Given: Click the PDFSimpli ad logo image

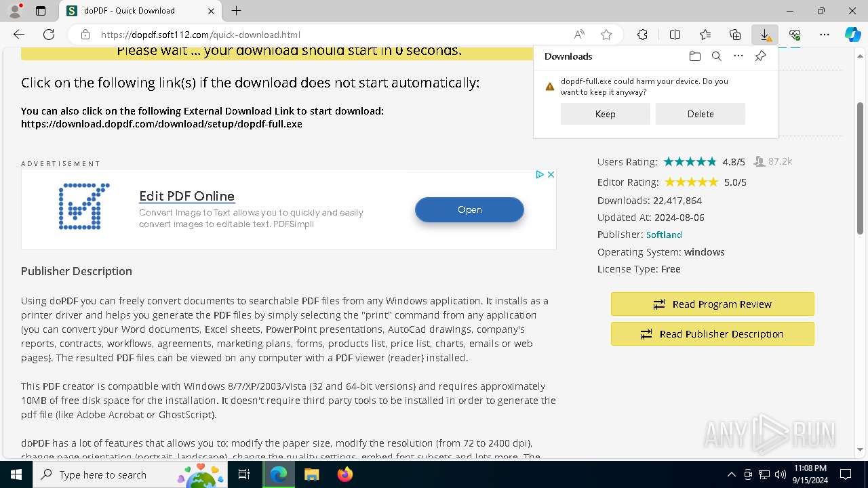Looking at the screenshot, I should (84, 206).
